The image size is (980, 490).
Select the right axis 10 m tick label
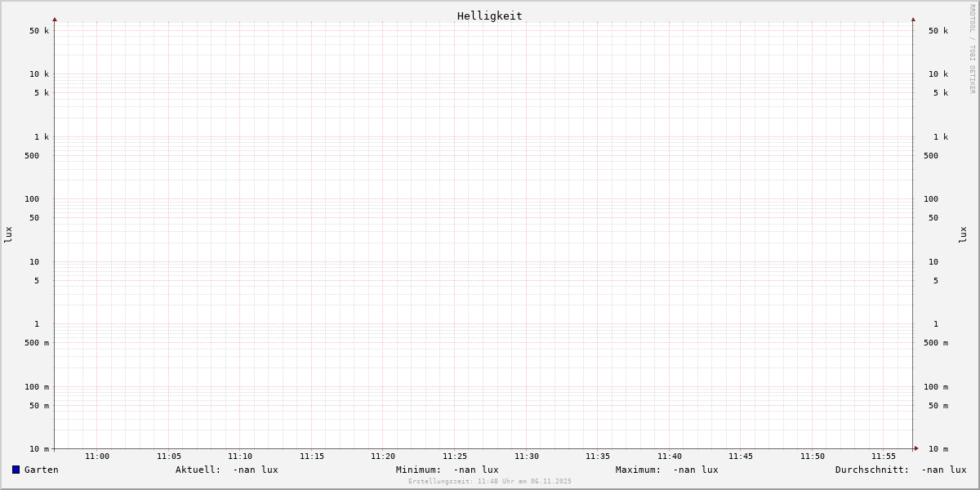tap(938, 449)
